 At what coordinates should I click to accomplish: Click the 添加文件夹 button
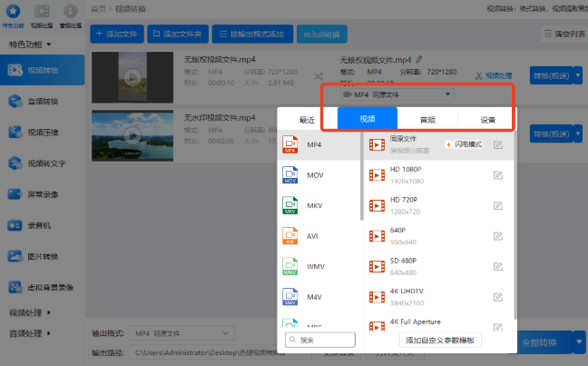[x=178, y=35]
